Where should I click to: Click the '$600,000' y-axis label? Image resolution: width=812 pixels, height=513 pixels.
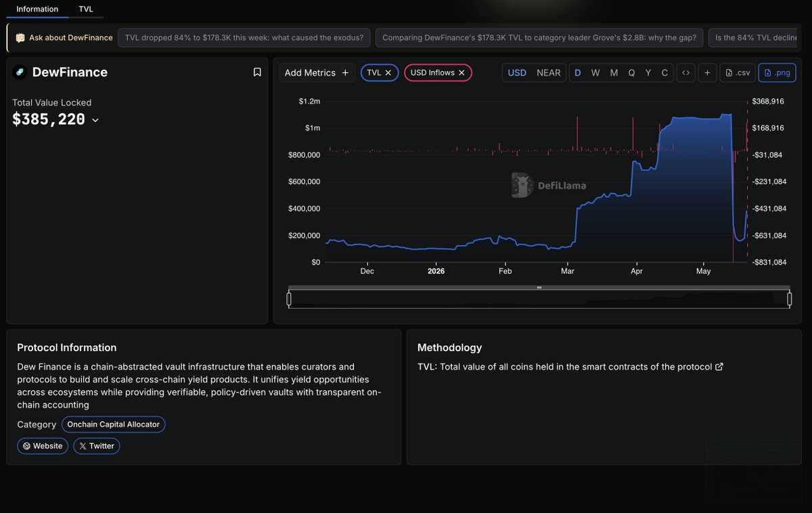click(x=304, y=181)
